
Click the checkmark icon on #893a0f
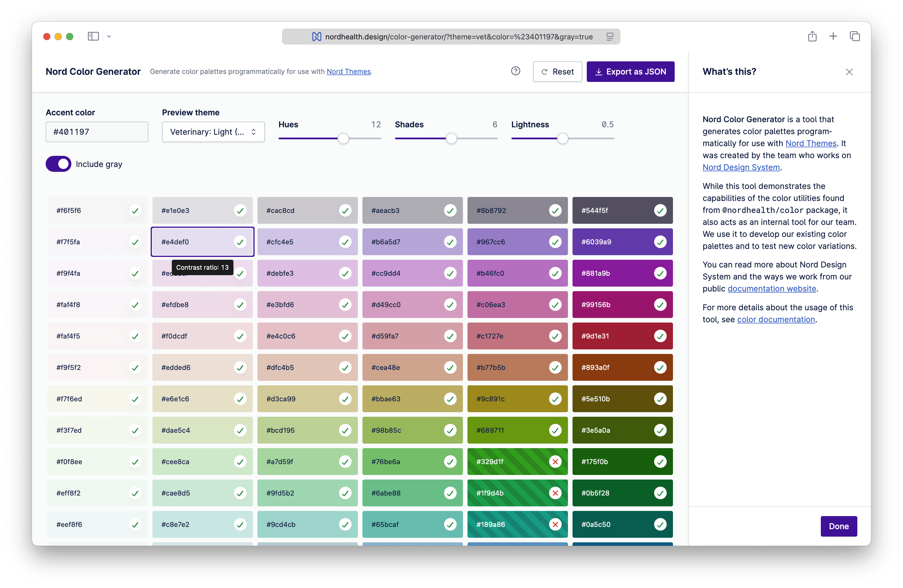(660, 368)
